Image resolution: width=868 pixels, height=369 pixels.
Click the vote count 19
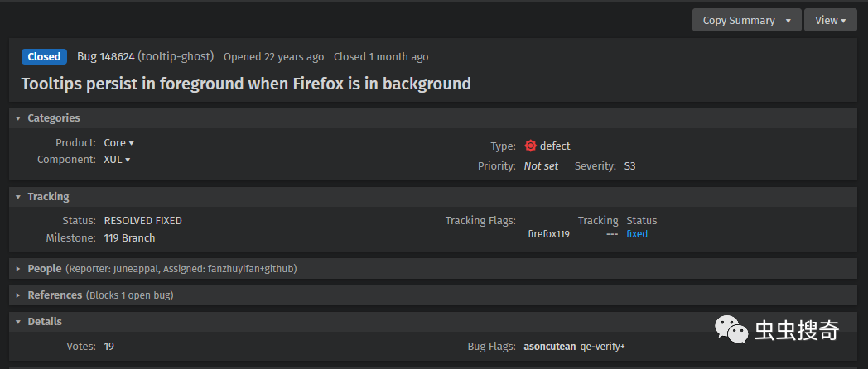coord(109,347)
